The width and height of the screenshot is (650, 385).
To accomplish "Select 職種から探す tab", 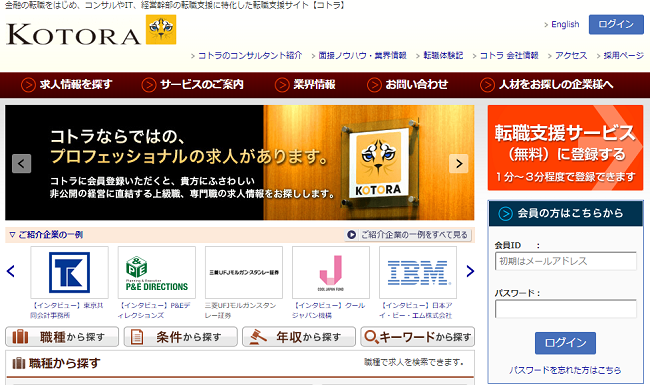I will tap(62, 337).
